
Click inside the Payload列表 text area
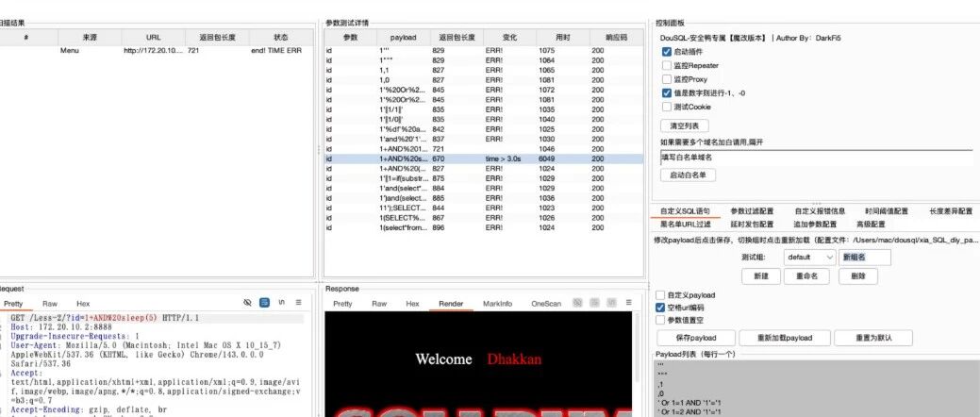tap(816, 389)
